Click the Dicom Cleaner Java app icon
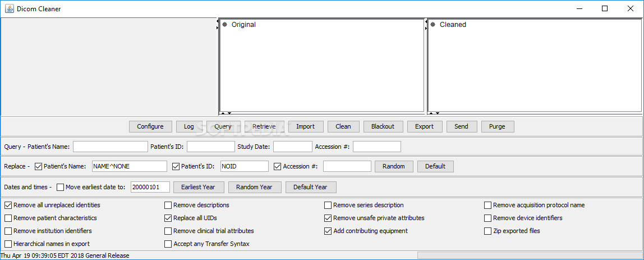Viewport: 644px width, 260px height. click(9, 8)
